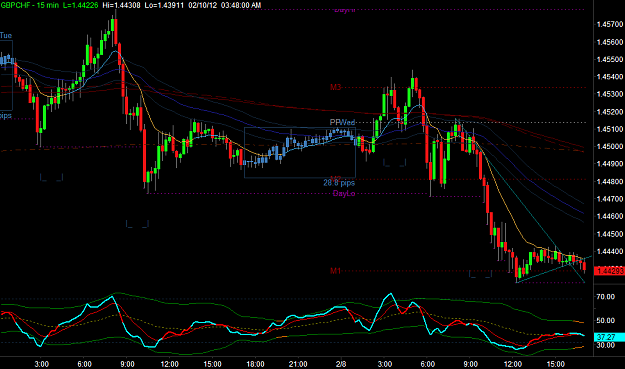Click the 1.44900 price axis label

pos(609,164)
